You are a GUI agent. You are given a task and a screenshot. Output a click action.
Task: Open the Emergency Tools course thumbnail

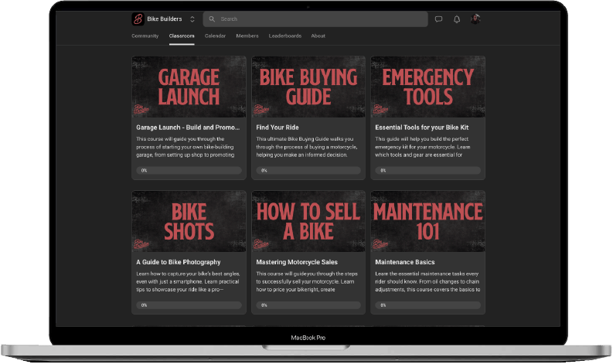[428, 87]
